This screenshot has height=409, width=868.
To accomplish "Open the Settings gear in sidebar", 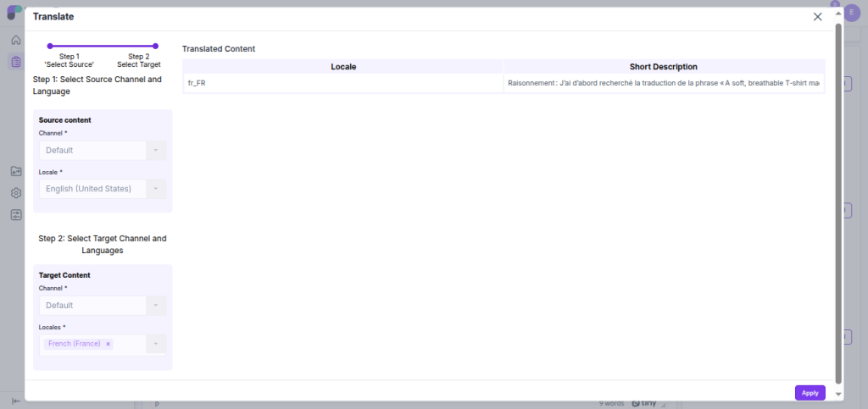I will 15,193.
